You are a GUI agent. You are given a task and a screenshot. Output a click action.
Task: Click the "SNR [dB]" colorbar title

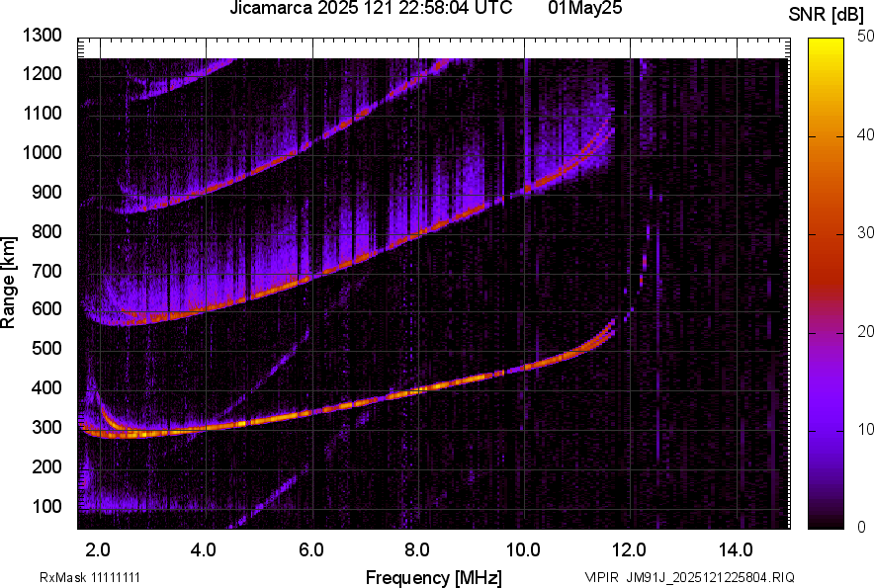click(826, 15)
